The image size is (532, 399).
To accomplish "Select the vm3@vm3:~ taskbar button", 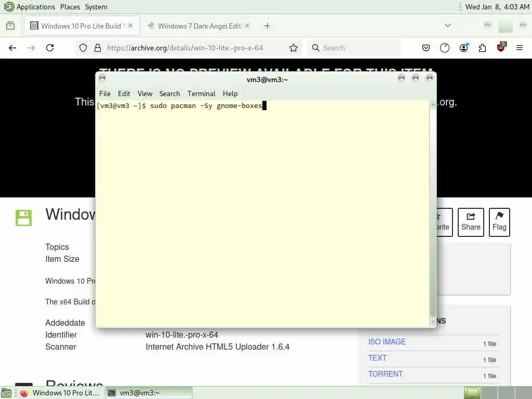I will click(149, 393).
